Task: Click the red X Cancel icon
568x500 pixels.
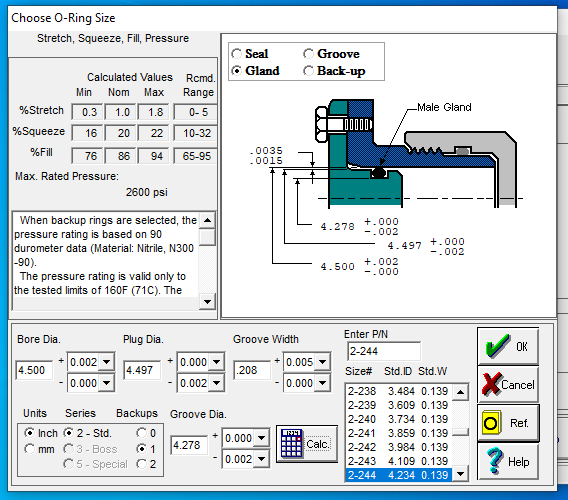Action: click(492, 384)
